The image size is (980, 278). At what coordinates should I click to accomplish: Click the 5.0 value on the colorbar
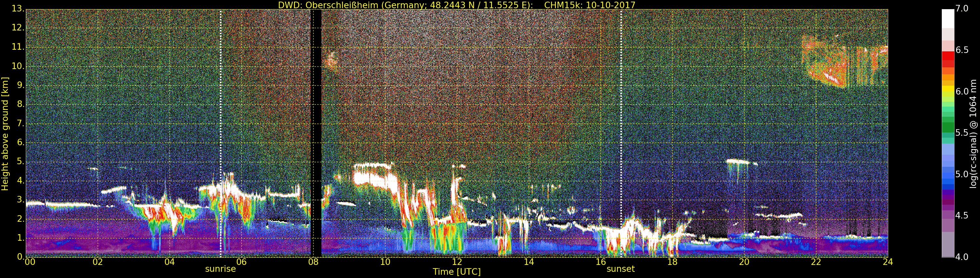click(962, 174)
